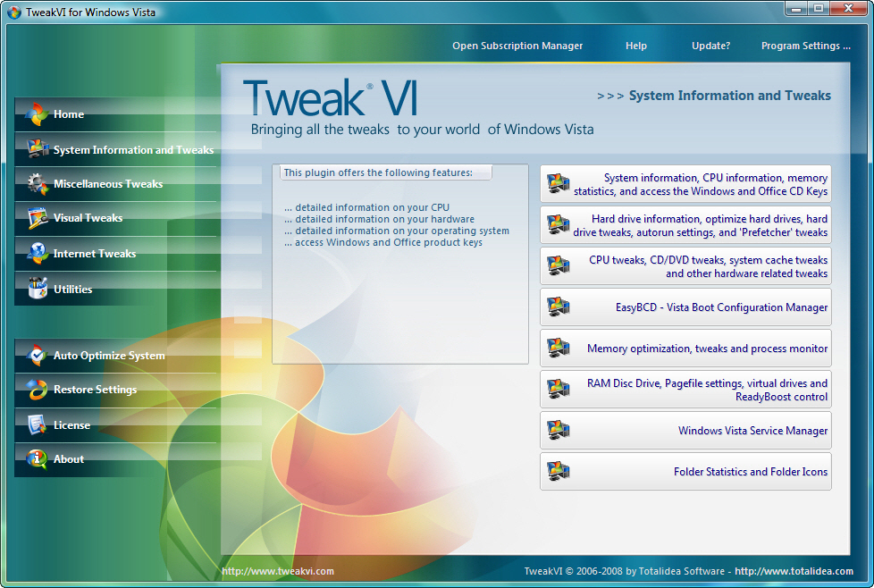The image size is (874, 588).
Task: Open System Information and Tweaks section
Action: point(132,150)
